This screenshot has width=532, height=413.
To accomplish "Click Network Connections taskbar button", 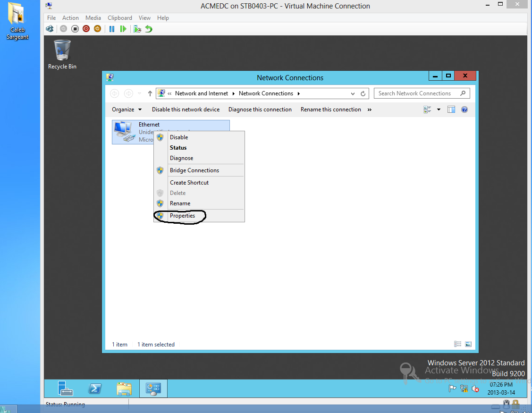I will coord(153,388).
